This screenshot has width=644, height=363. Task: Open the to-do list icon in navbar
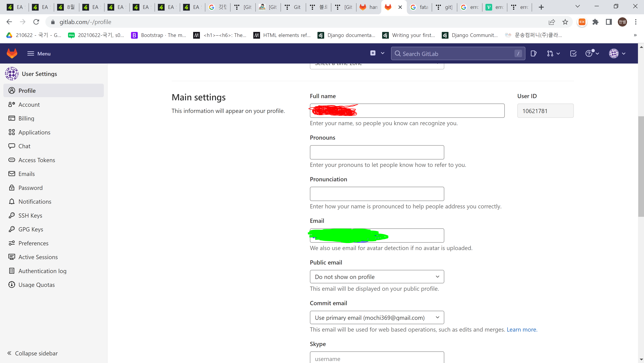pyautogui.click(x=573, y=53)
